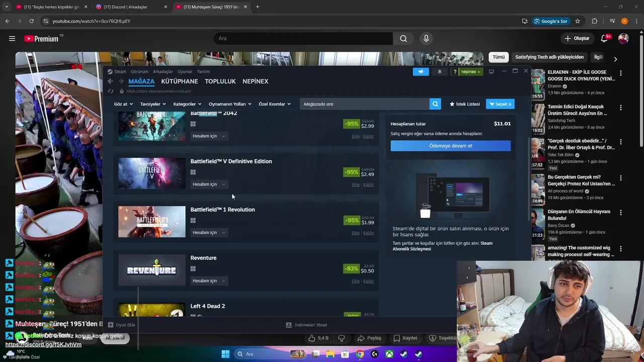644x362 pixels.
Task: Open the Sepet 6 cart button
Action: pyautogui.click(x=500, y=104)
